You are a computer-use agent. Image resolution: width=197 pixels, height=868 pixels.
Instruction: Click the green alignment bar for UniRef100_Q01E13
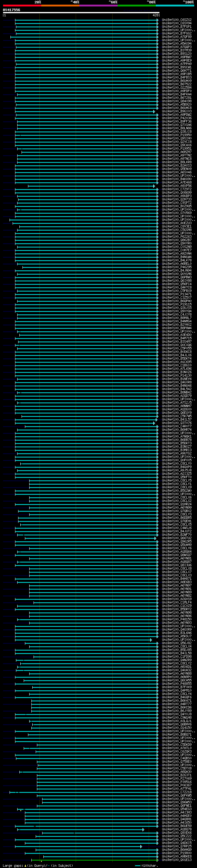point(94,860)
